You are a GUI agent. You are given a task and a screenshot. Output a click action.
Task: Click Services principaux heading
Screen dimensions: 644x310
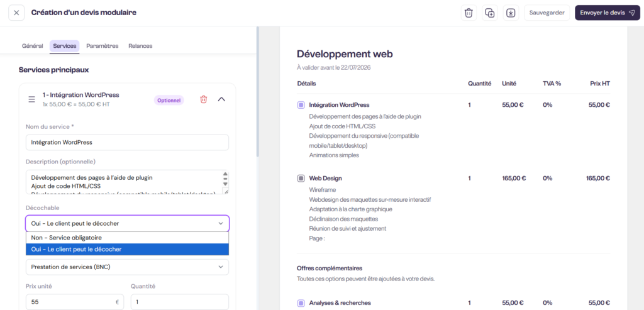54,70
